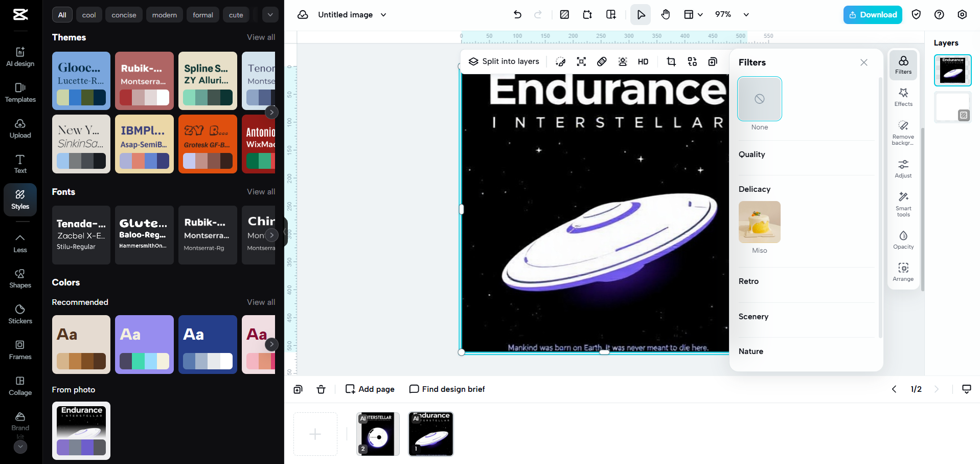Click the Effects panel icon
980x464 pixels.
click(x=903, y=96)
